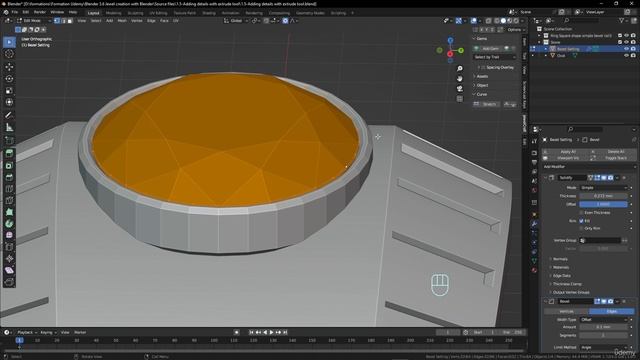The width and height of the screenshot is (640, 360).
Task: Open the Render menu
Action: pyautogui.click(x=40, y=12)
